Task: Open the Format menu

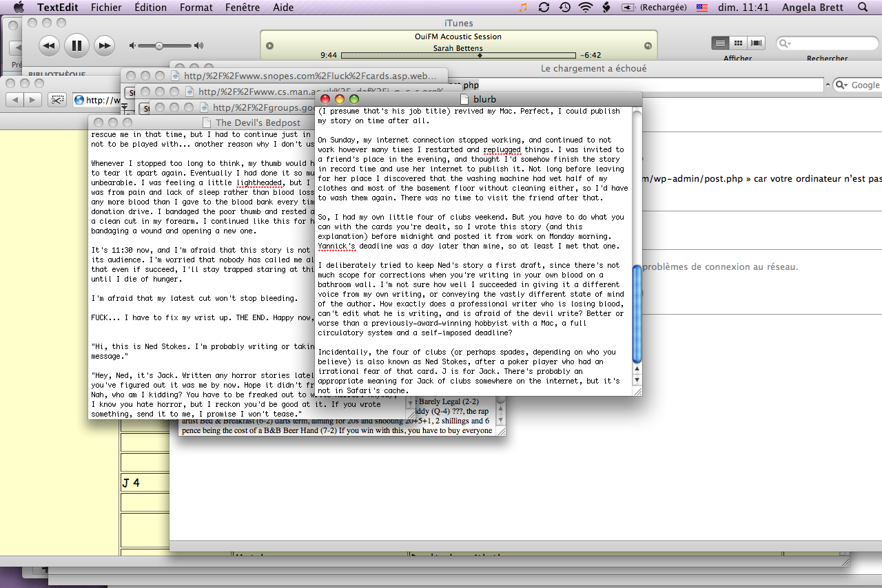Action: tap(196, 8)
